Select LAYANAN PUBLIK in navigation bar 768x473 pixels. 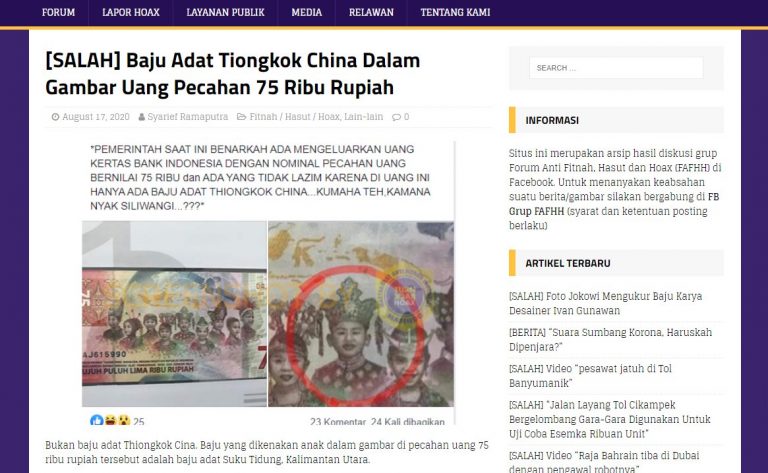click(225, 12)
